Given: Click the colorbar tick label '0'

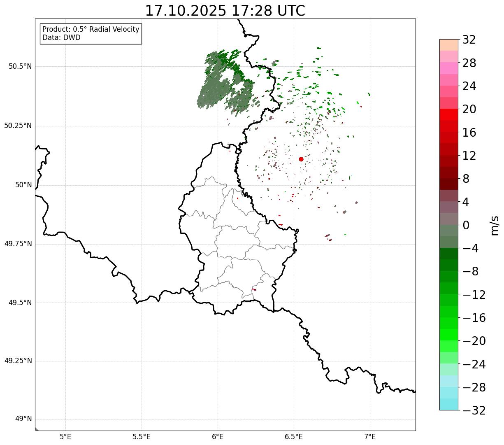Looking at the screenshot, I should click(466, 225).
